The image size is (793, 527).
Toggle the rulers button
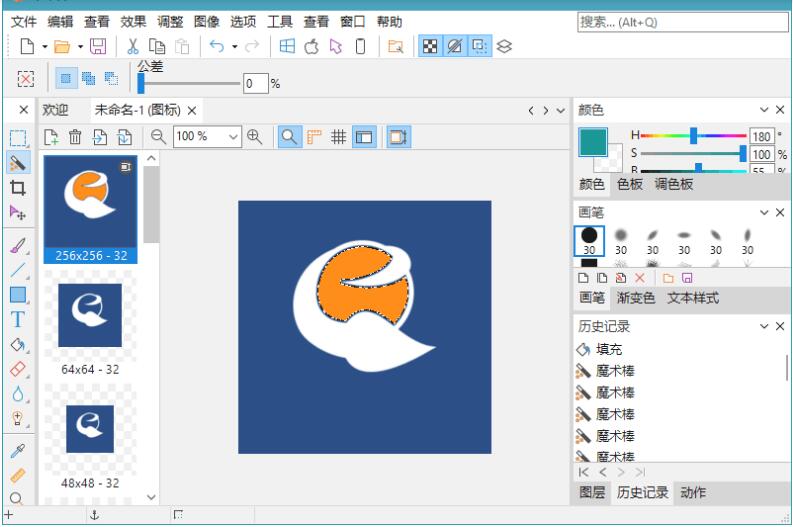tap(314, 137)
